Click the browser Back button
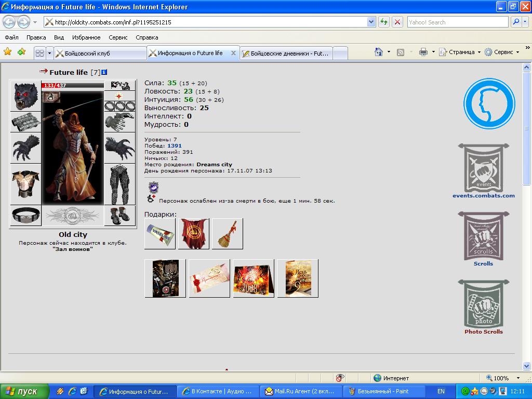 pyautogui.click(x=9, y=22)
